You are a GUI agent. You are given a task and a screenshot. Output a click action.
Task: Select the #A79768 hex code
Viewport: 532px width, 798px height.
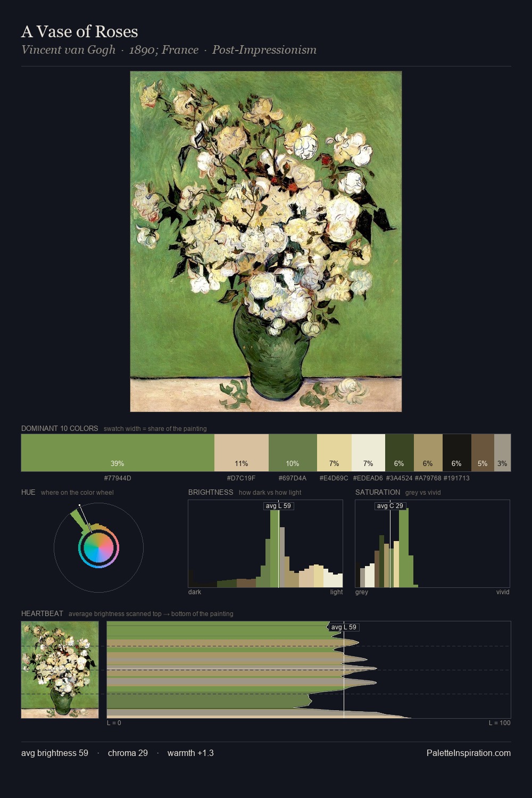coord(428,478)
